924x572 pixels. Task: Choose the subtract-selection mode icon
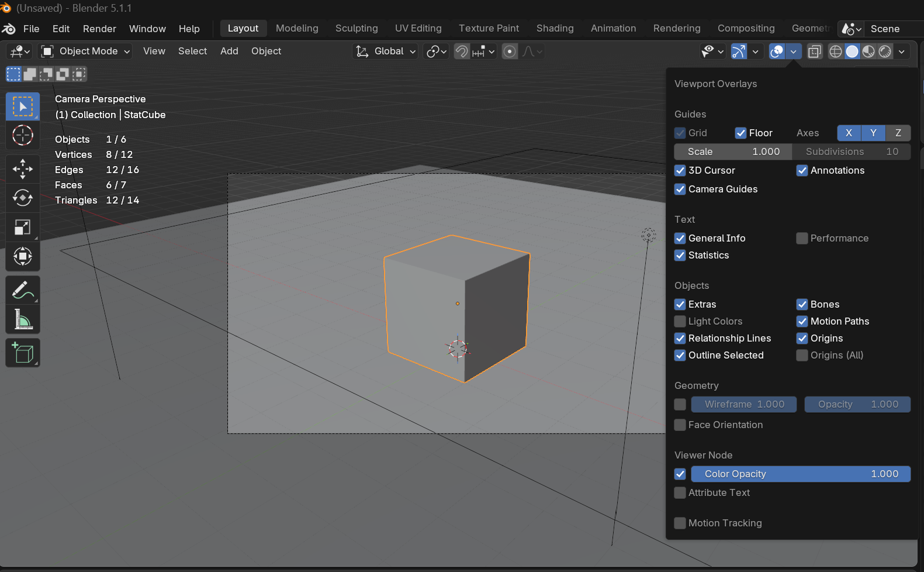point(46,74)
